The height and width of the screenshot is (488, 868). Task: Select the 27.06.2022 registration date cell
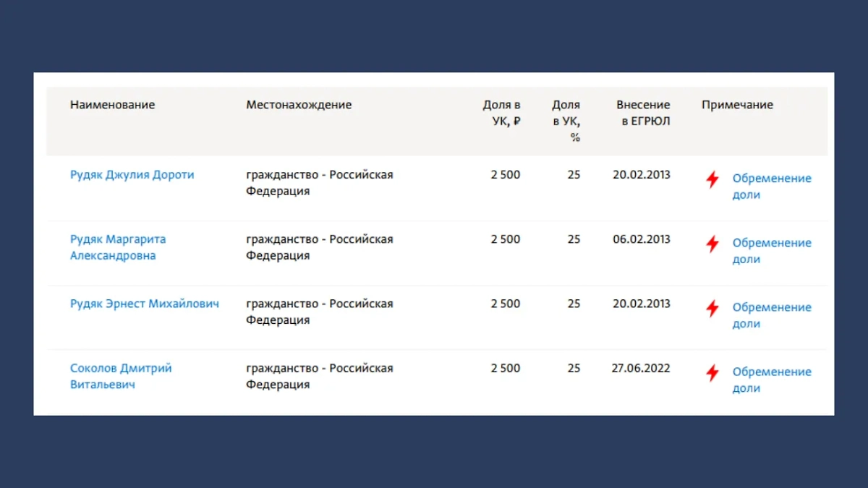[640, 368]
